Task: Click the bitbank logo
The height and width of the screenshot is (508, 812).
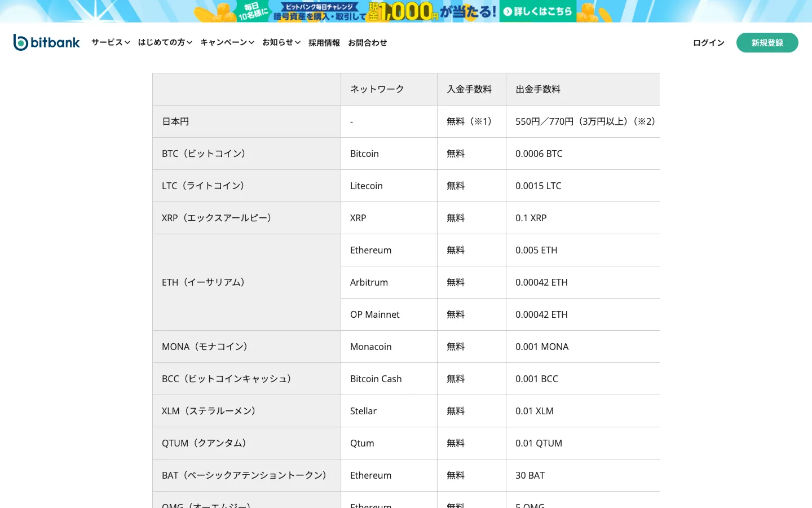Action: 47,42
